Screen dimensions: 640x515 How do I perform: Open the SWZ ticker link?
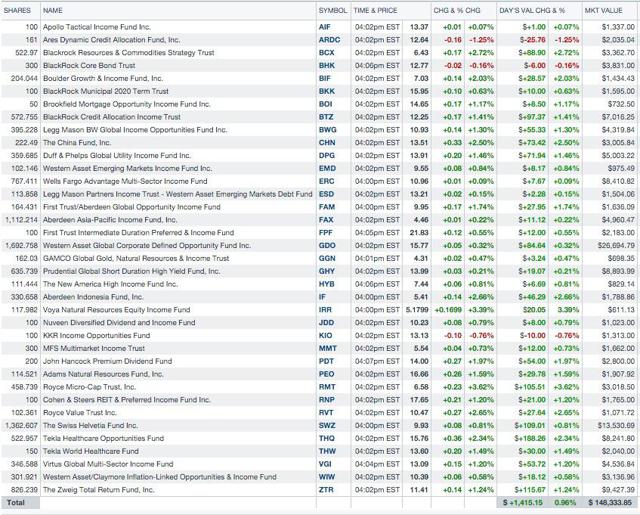tap(327, 426)
